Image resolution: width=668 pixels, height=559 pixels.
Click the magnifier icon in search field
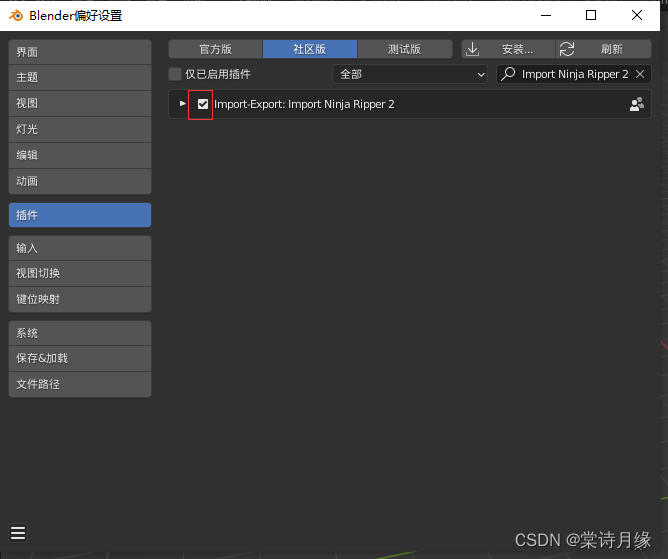click(508, 74)
